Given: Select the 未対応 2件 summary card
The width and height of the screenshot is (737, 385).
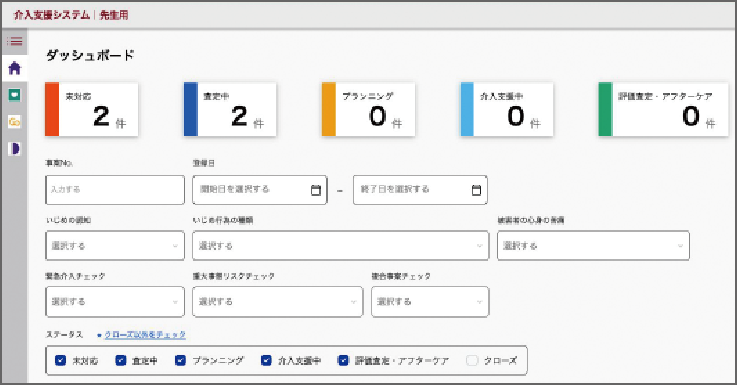Looking at the screenshot, I should coord(92,110).
